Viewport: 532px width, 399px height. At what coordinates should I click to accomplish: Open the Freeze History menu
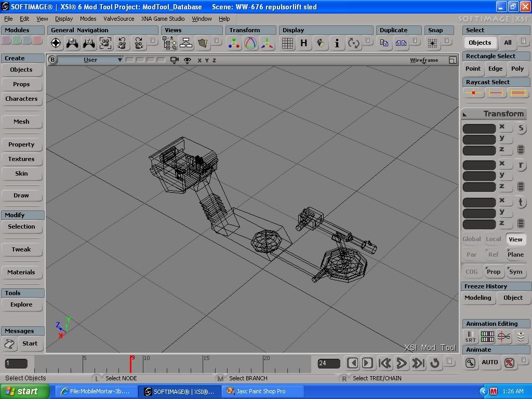[495, 286]
